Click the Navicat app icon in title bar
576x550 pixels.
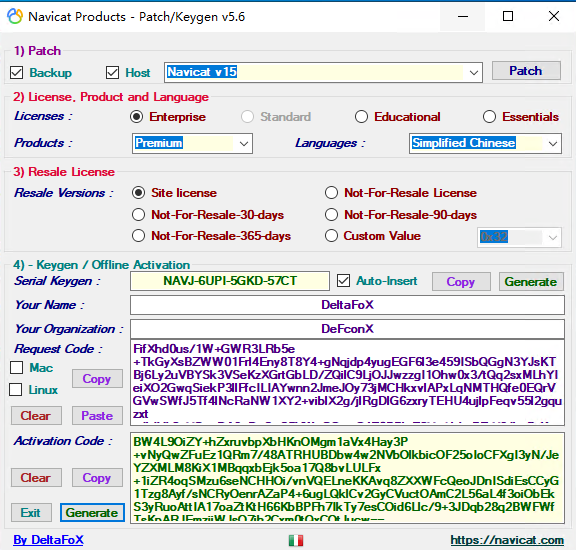click(x=15, y=17)
